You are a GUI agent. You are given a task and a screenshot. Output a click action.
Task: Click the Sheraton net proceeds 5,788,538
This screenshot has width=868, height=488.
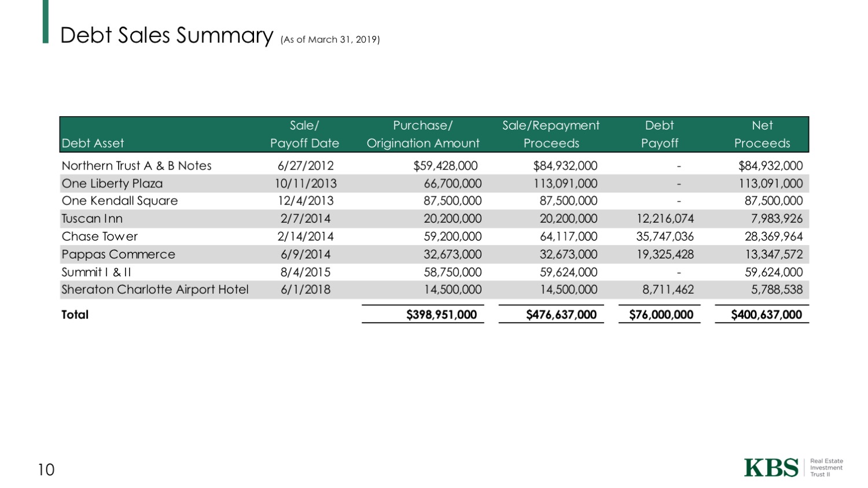point(777,290)
